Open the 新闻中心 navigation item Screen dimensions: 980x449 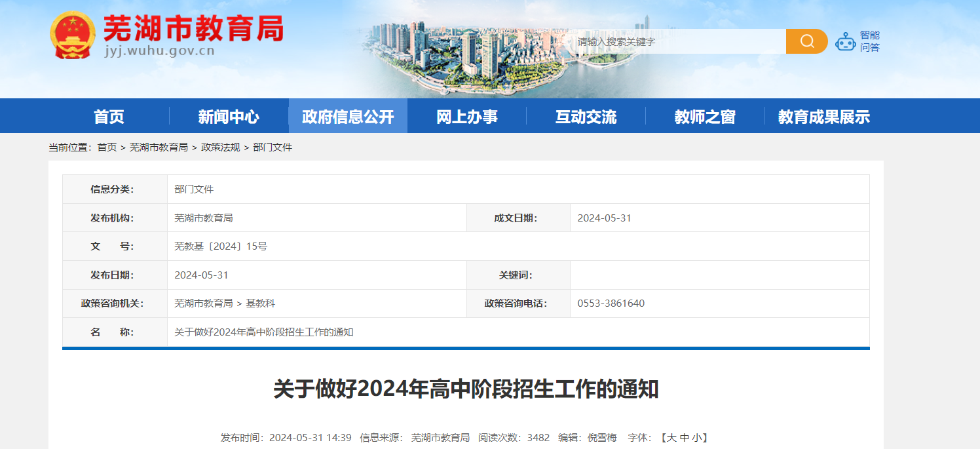pyautogui.click(x=229, y=117)
